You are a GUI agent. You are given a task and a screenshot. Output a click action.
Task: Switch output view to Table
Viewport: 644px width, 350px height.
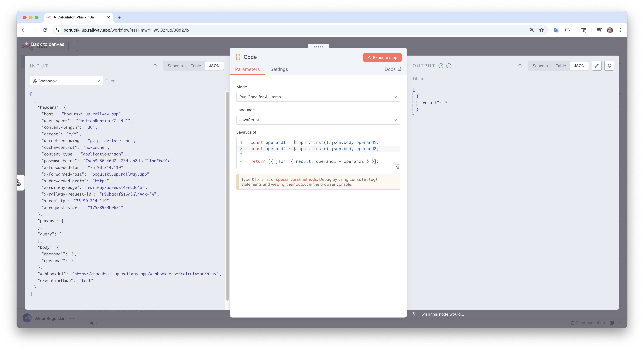coord(561,66)
